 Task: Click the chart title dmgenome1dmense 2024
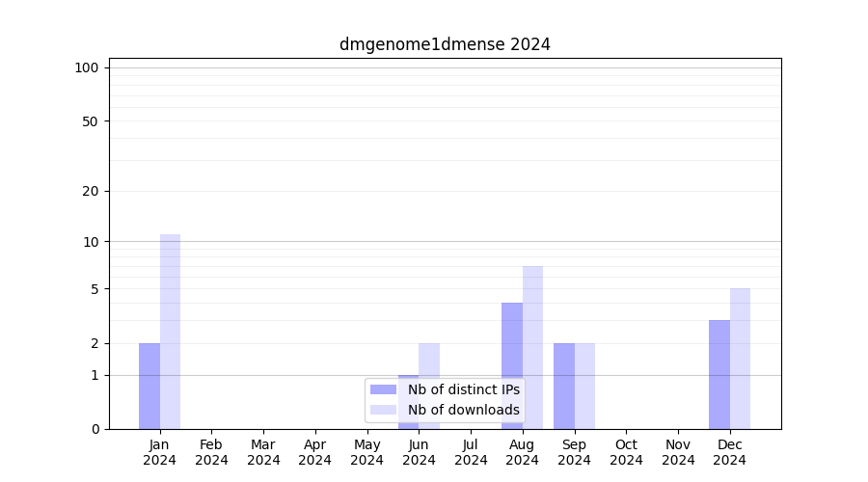(445, 44)
